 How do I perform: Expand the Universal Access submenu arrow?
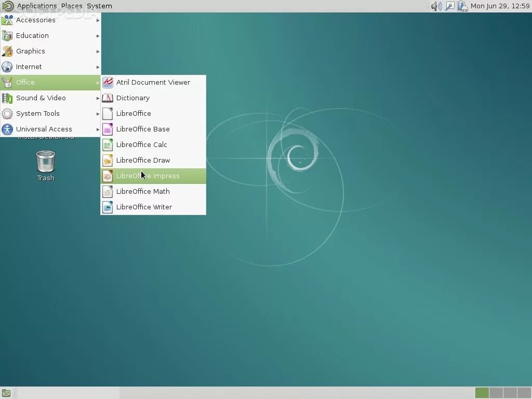pyautogui.click(x=98, y=129)
